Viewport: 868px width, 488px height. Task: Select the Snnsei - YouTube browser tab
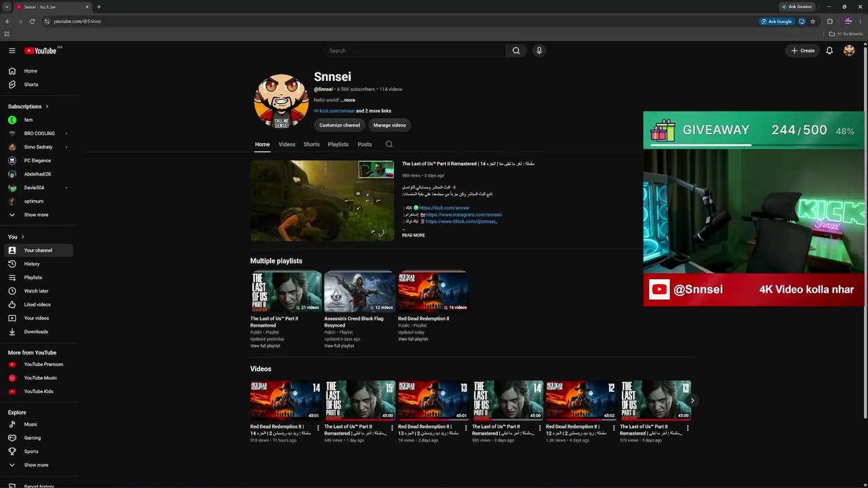52,7
